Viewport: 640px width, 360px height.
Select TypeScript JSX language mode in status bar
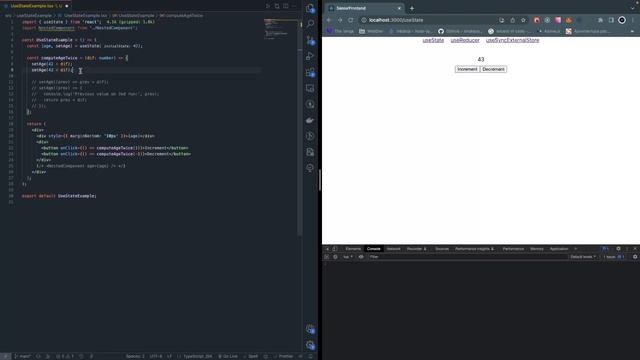pos(198,356)
